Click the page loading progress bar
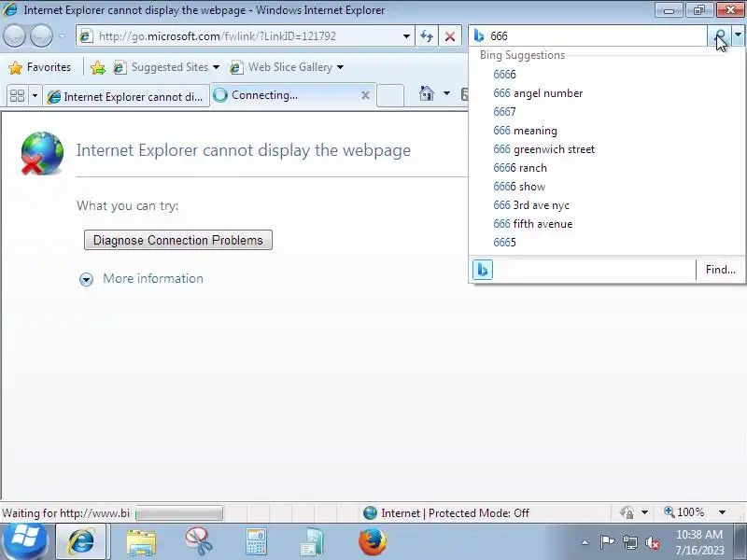This screenshot has height=560, width=747. [178, 512]
